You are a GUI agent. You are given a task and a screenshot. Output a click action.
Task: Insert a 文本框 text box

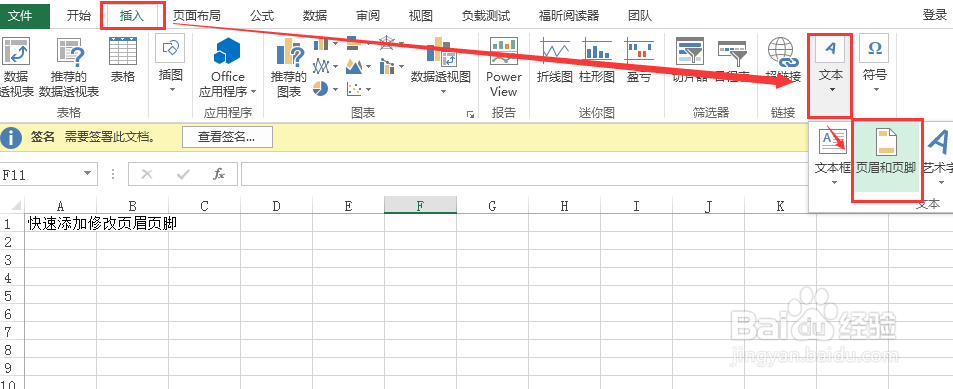[833, 157]
